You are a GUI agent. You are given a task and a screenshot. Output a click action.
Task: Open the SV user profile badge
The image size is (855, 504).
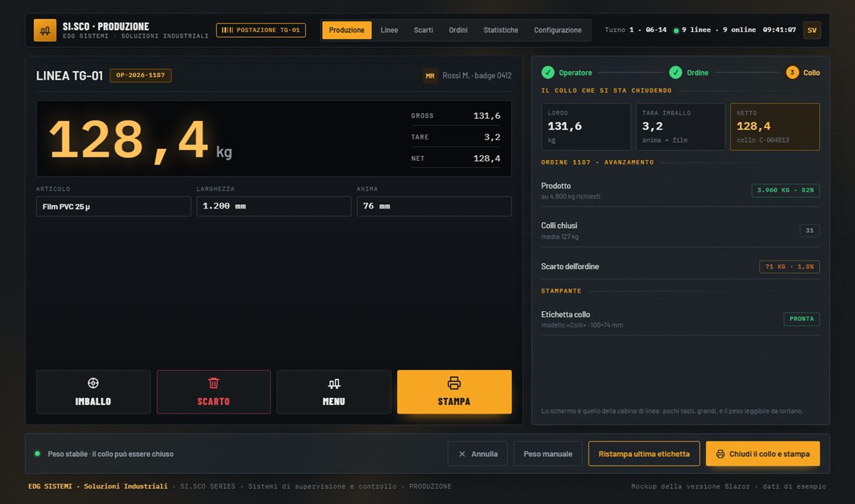(x=812, y=31)
